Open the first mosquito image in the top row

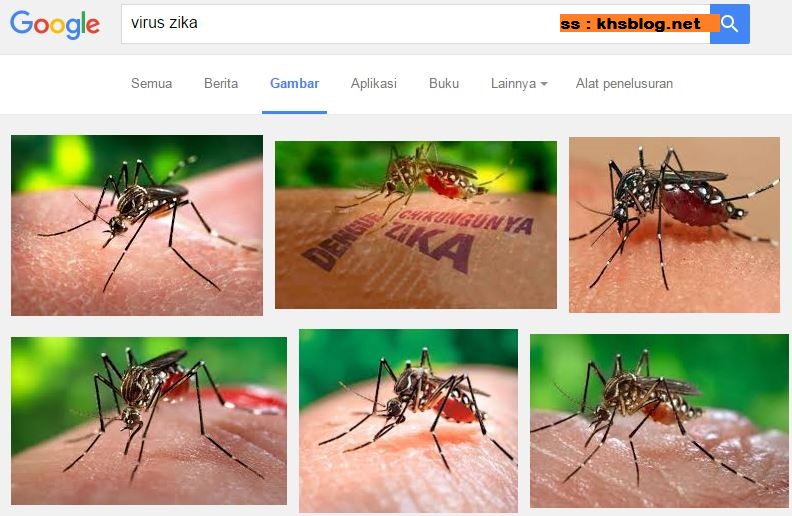(137, 225)
